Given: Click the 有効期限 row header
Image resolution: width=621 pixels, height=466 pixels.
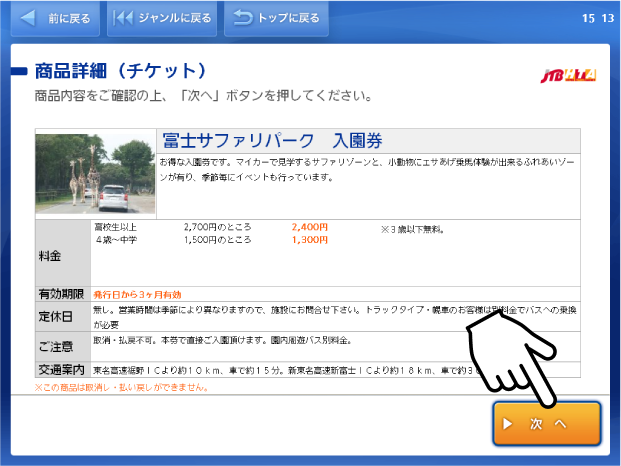Looking at the screenshot, I should tap(63, 294).
